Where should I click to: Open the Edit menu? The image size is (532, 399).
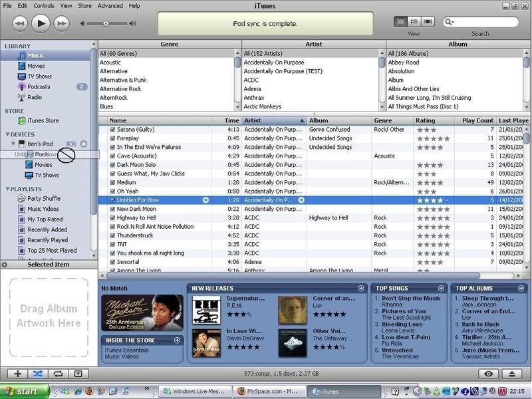point(23,6)
